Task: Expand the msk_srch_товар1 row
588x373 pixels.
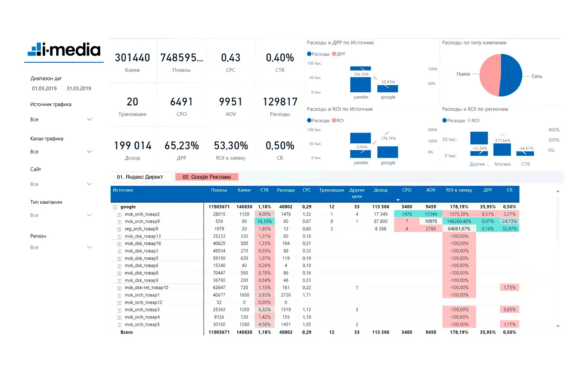Action: coord(119,295)
